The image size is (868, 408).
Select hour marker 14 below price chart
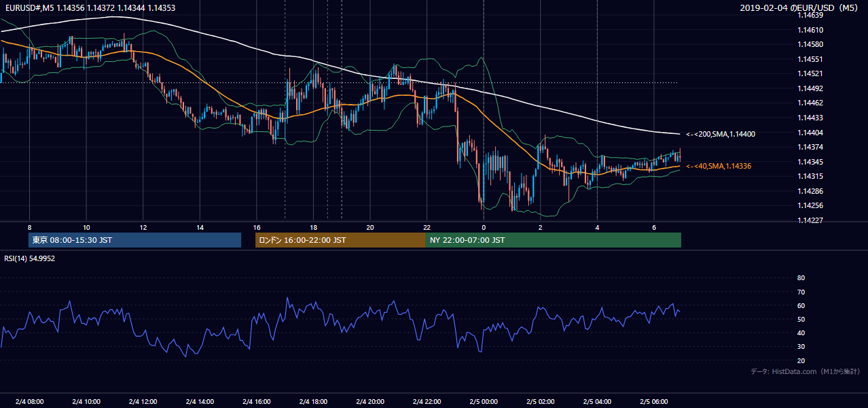coord(200,227)
